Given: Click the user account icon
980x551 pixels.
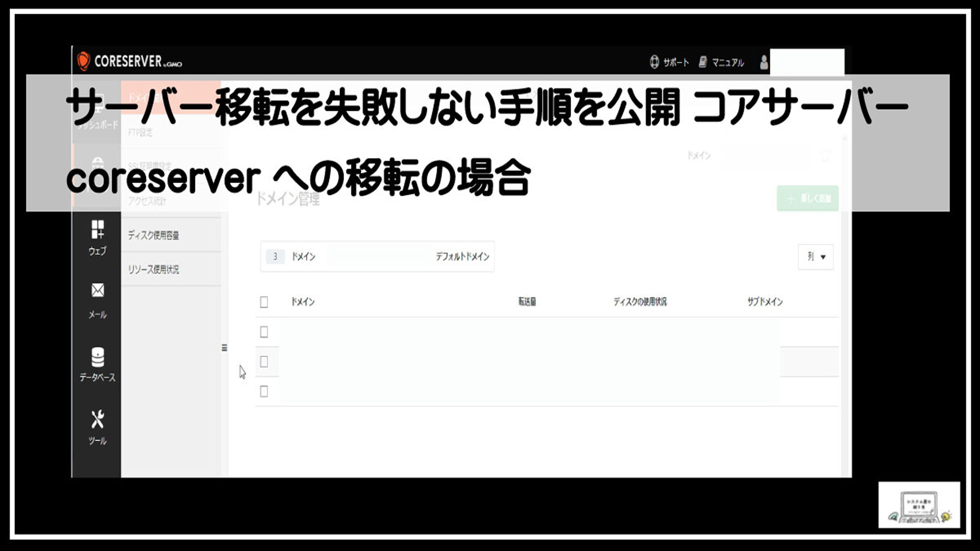Looking at the screenshot, I should (764, 62).
